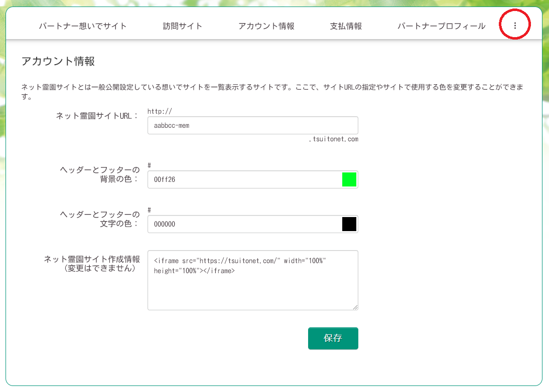Click the .tsuitonet.com domain suffix text
Image resolution: width=549 pixels, height=392 pixels.
(333, 139)
